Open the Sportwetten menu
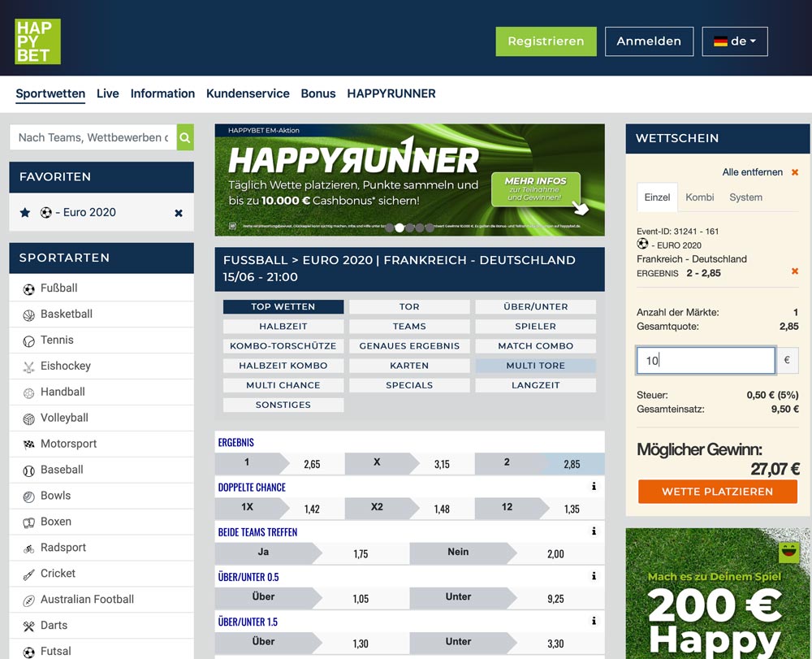Viewport: 812px width, 659px height. 50,93
